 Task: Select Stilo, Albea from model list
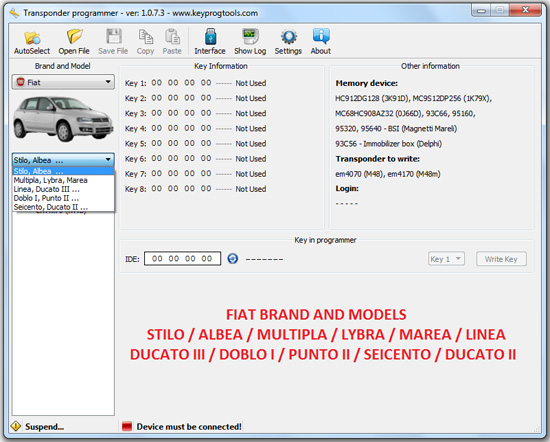point(63,171)
